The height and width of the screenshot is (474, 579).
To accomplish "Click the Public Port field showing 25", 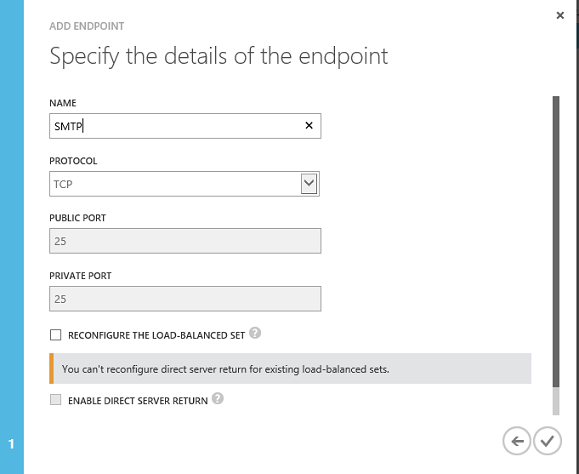I will pos(185,241).
